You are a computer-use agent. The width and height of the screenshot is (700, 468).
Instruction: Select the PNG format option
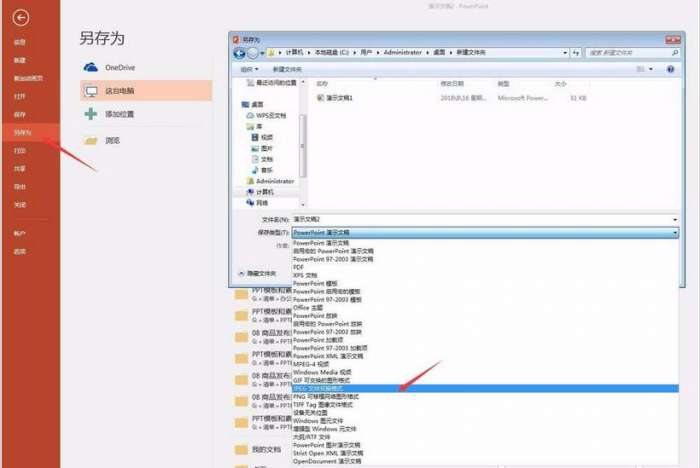[x=325, y=397]
